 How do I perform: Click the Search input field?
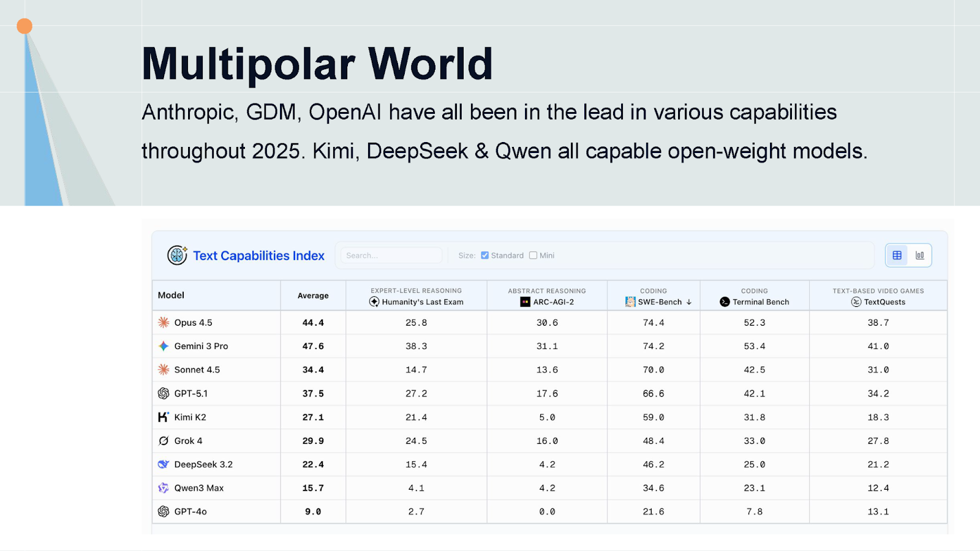(391, 255)
